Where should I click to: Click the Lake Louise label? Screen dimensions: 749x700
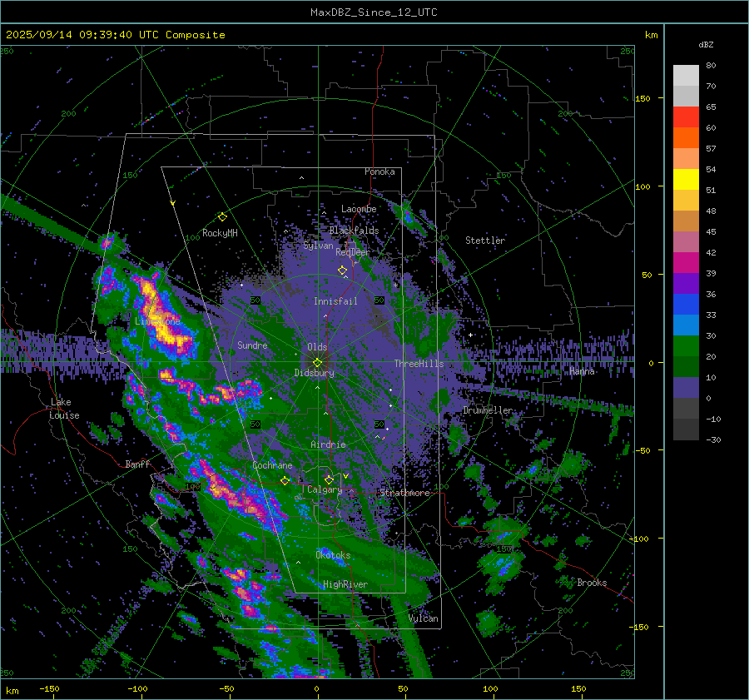click(64, 409)
